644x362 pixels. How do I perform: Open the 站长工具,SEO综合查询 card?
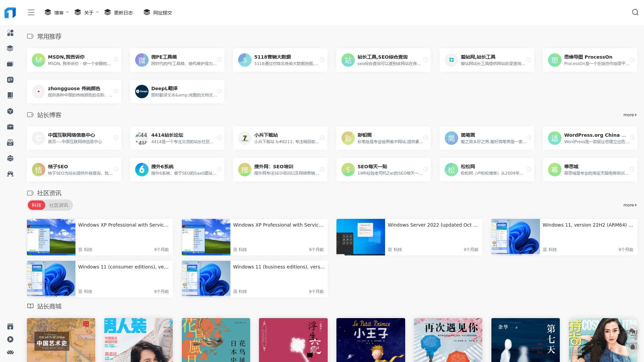383,60
